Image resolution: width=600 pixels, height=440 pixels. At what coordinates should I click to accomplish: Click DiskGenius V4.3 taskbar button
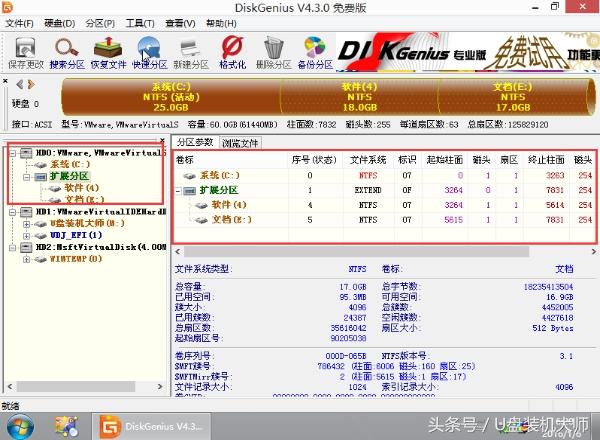pyautogui.click(x=152, y=426)
